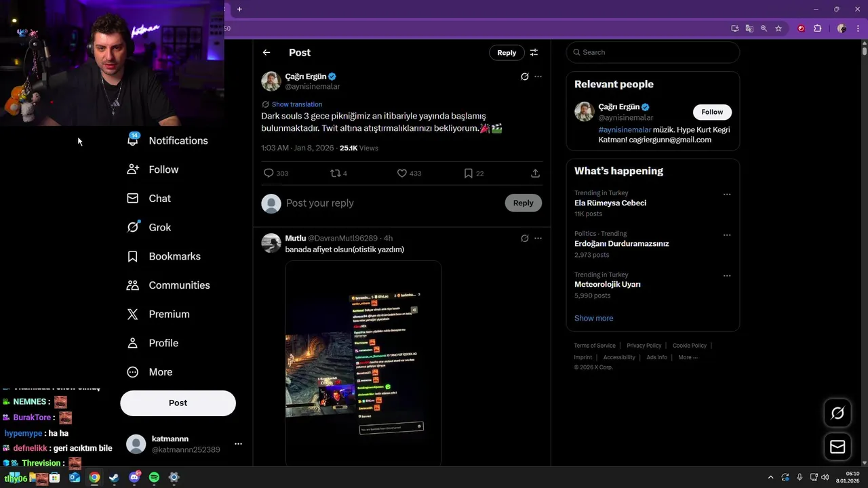Expand the More menu in sidebar
Viewport: 868px width, 488px height.
[x=149, y=372]
